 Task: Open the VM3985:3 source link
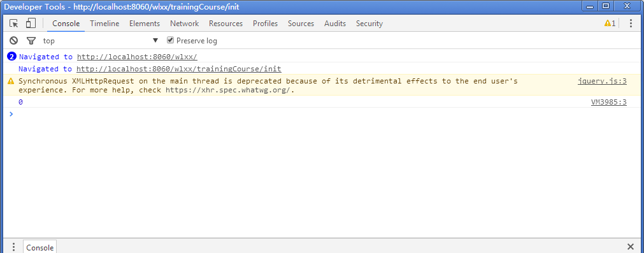click(x=609, y=102)
